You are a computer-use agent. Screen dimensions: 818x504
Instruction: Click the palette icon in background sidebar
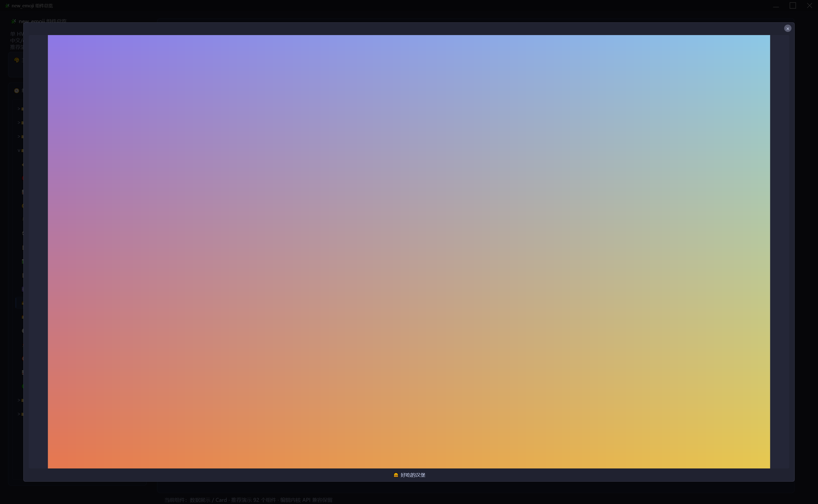click(17, 60)
